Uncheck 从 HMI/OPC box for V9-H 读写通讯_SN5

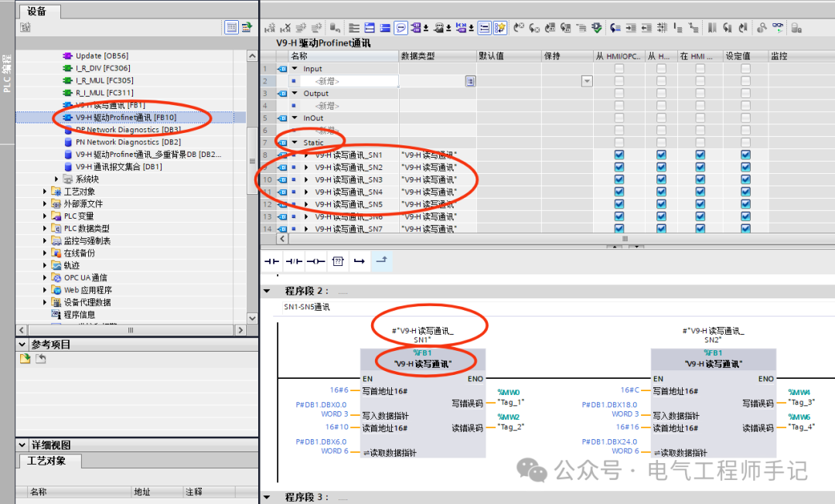(x=619, y=204)
